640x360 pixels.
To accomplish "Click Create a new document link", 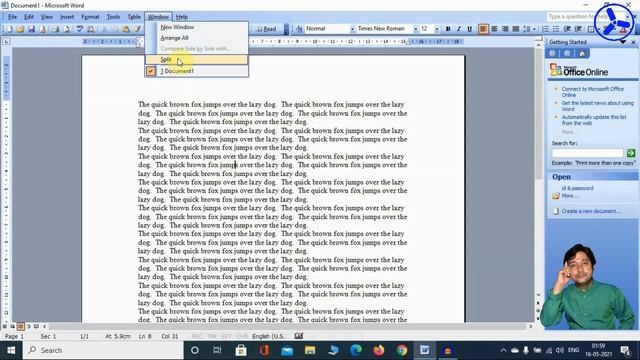I will tap(591, 211).
